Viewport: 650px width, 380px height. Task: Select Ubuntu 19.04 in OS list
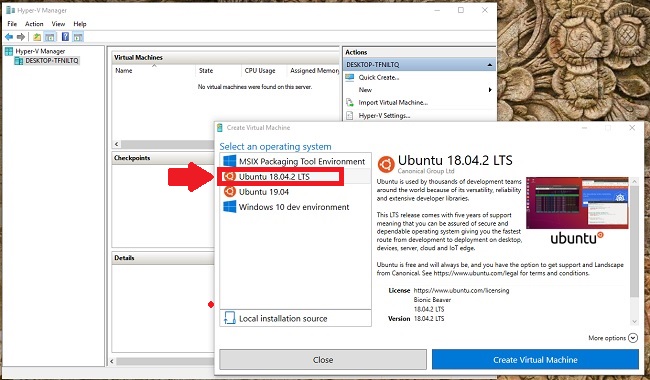[295, 191]
